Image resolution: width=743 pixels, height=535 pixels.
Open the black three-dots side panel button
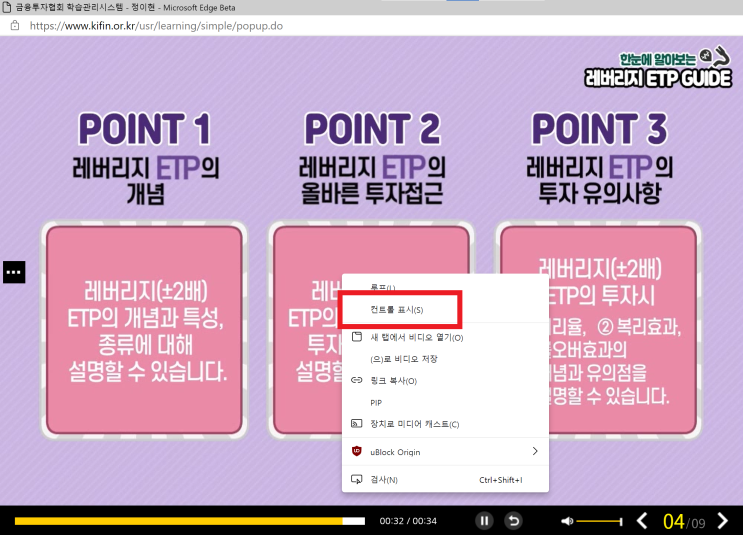click(x=14, y=272)
